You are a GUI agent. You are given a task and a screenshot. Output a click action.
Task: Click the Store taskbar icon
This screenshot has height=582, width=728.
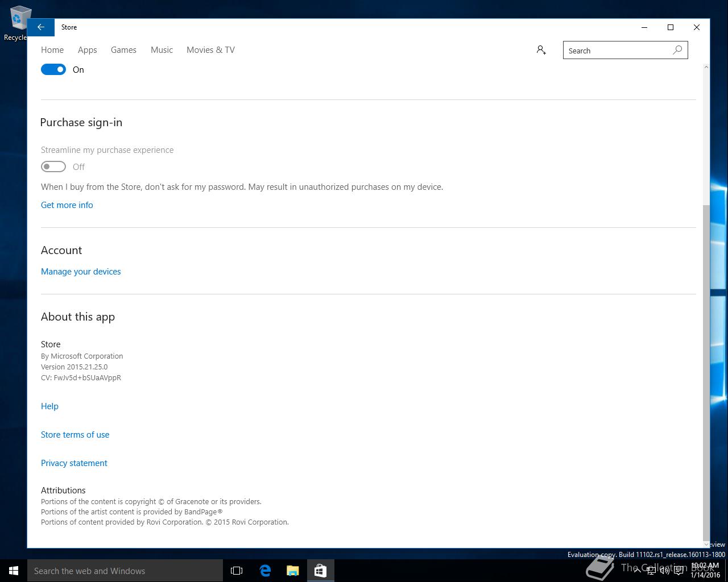click(x=320, y=571)
